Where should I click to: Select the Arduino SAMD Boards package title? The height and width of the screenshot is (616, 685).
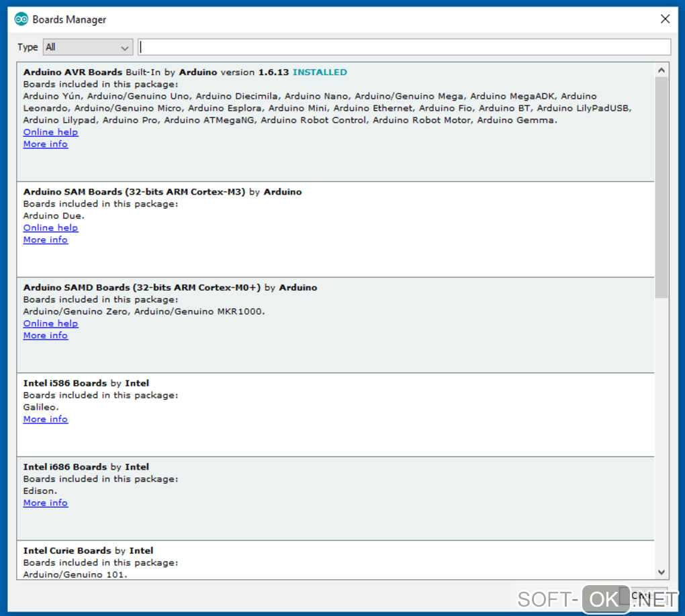pos(142,287)
